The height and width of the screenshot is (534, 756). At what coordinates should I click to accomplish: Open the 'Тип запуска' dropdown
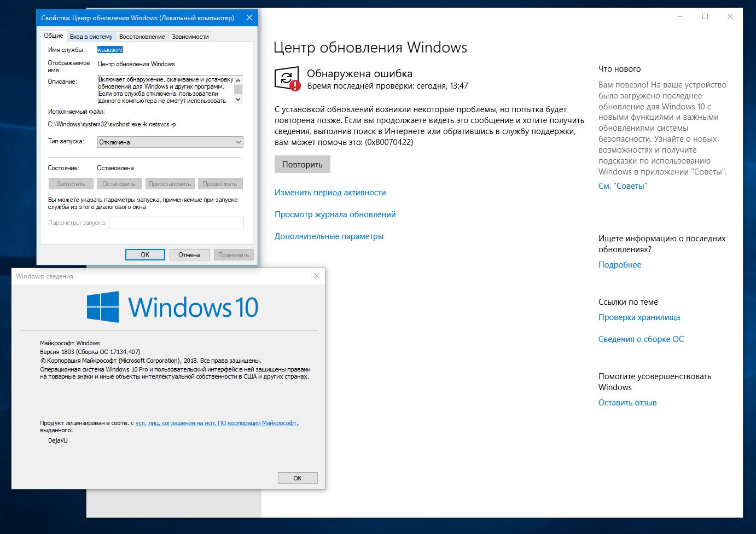click(170, 142)
